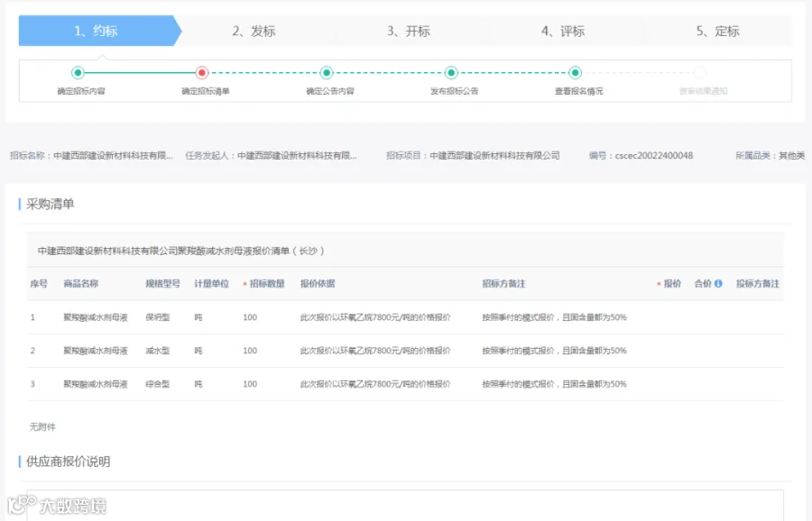Screen dimensions: 812x521
Task: Click the 采购清单 section heading
Action: point(51,205)
